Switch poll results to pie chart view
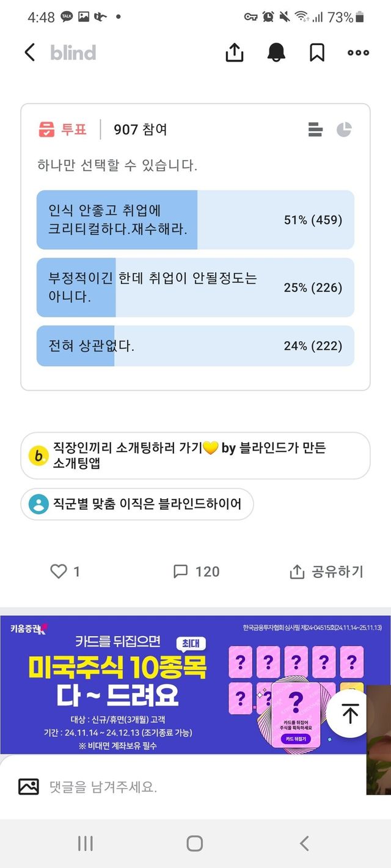Screen dimensions: 391x868 pos(344,129)
